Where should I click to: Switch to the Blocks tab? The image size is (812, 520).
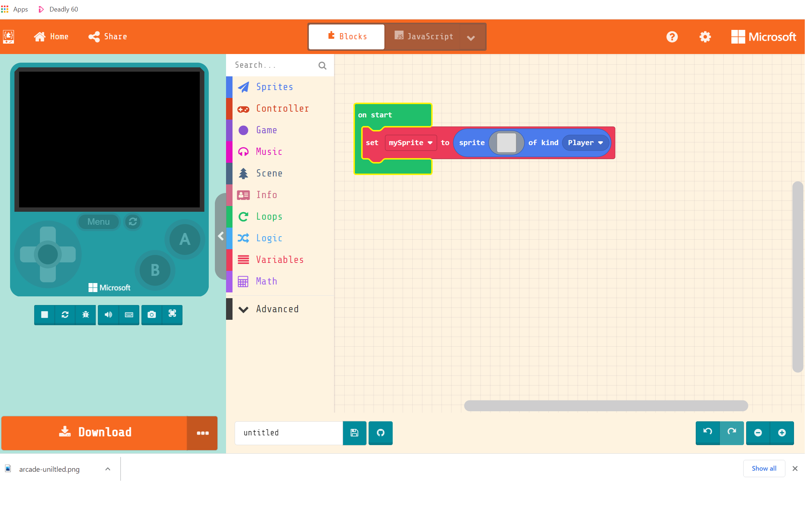point(346,36)
